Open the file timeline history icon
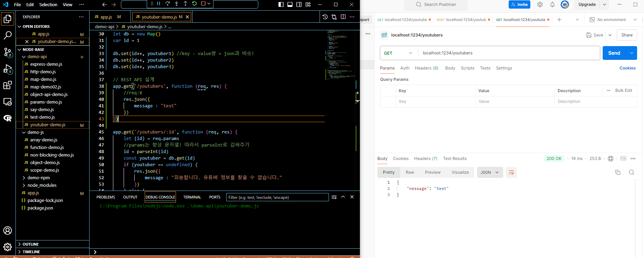644x258 pixels. tap(325, 17)
